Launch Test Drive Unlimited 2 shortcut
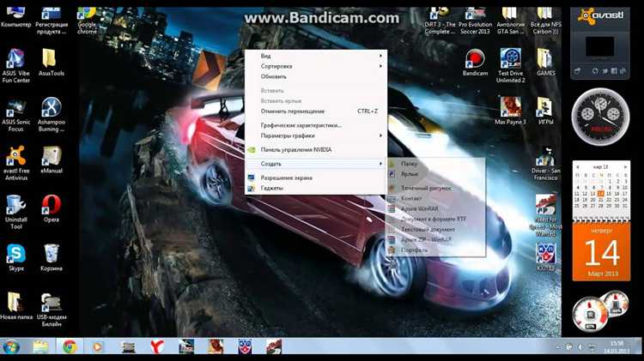This screenshot has width=644, height=361. (x=510, y=66)
